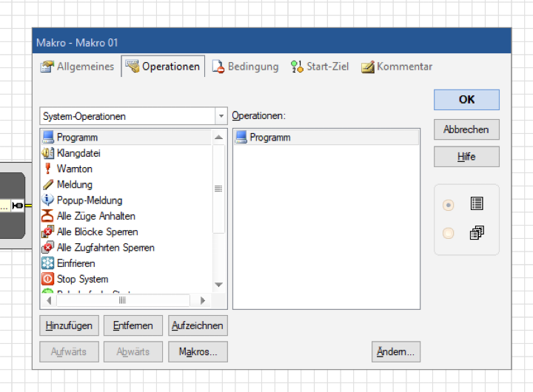The width and height of the screenshot is (533, 392).
Task: Select the Alle Zugfahrten Sperren text
Action: [x=106, y=248]
